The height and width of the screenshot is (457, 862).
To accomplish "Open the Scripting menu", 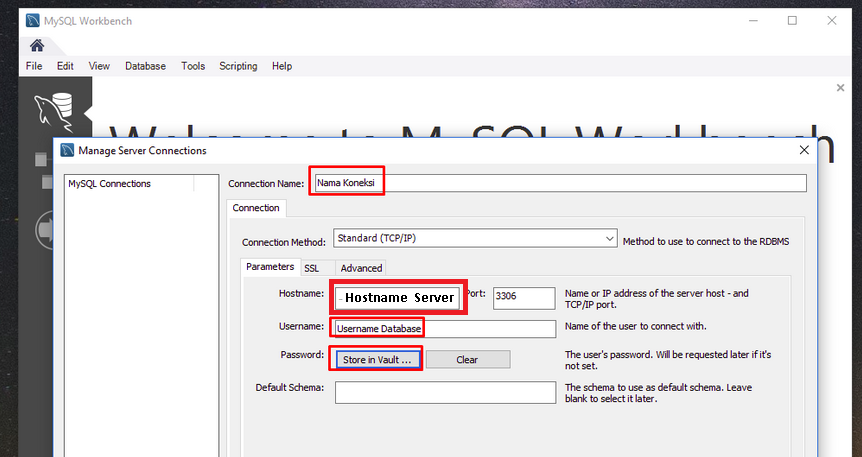I will coord(238,66).
